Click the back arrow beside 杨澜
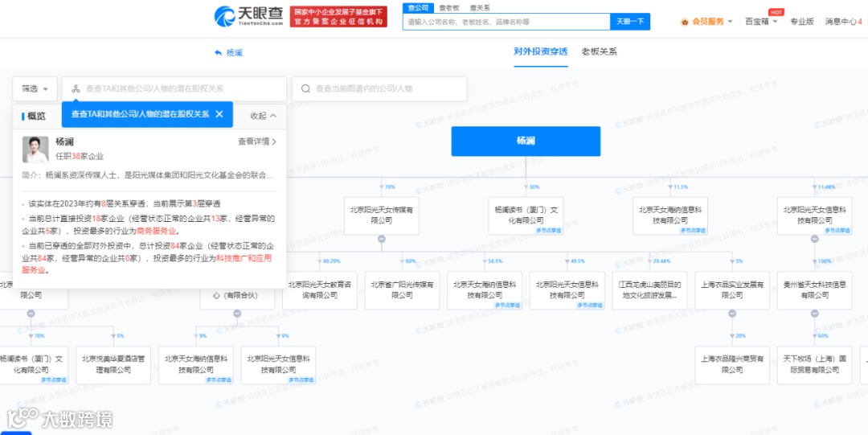Screen dimensions: 868x435 [218, 52]
